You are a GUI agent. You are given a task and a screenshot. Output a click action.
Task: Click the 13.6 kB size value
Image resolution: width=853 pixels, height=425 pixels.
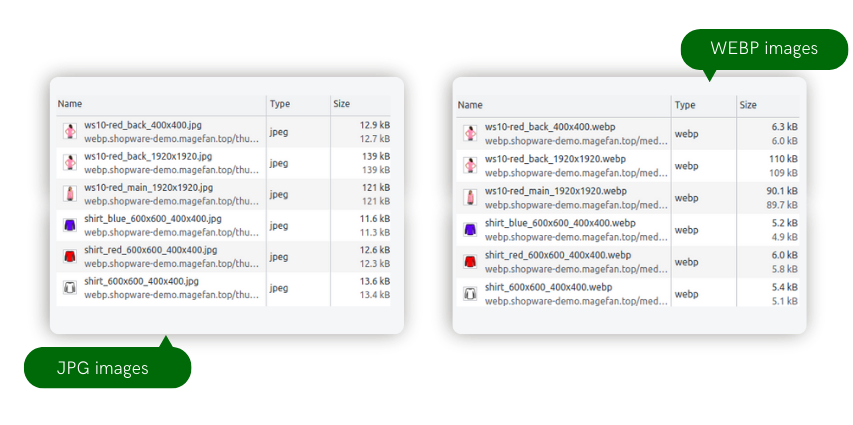click(375, 282)
